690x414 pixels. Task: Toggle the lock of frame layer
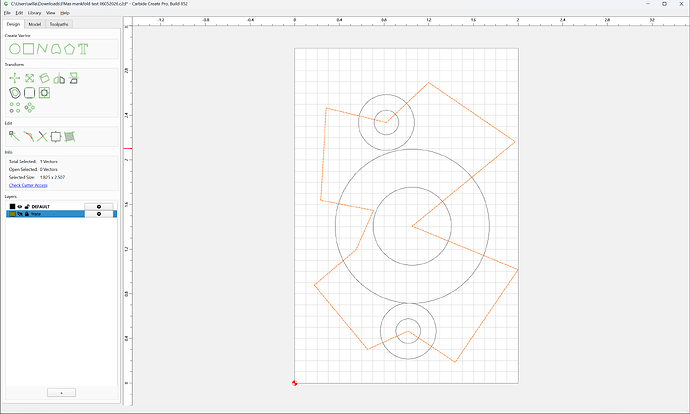[27, 214]
